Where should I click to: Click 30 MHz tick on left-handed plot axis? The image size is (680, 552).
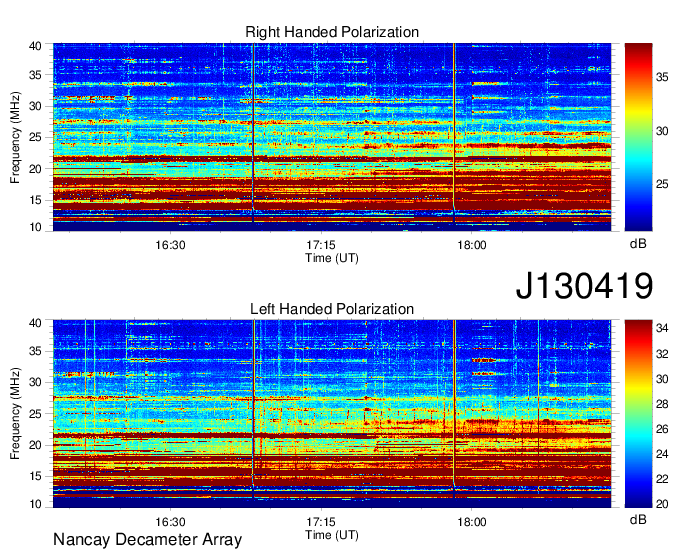35,382
